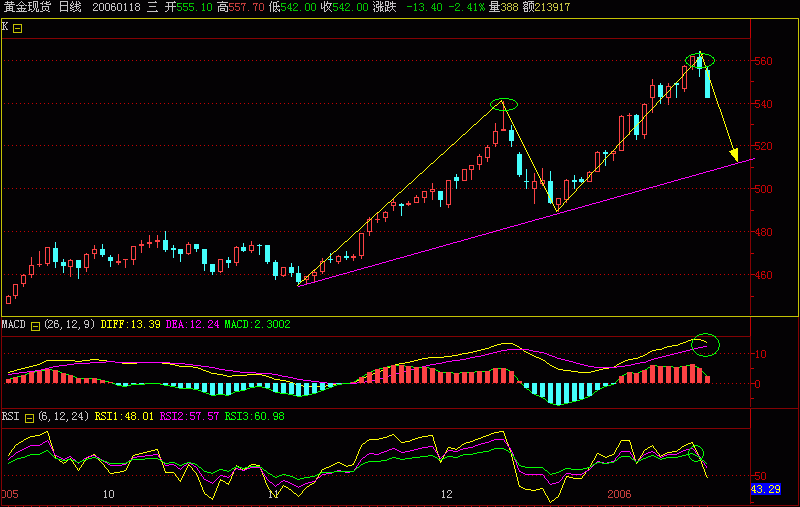This screenshot has width=800, height=507.
Task: Click the volume label 量388
Action: [504, 7]
